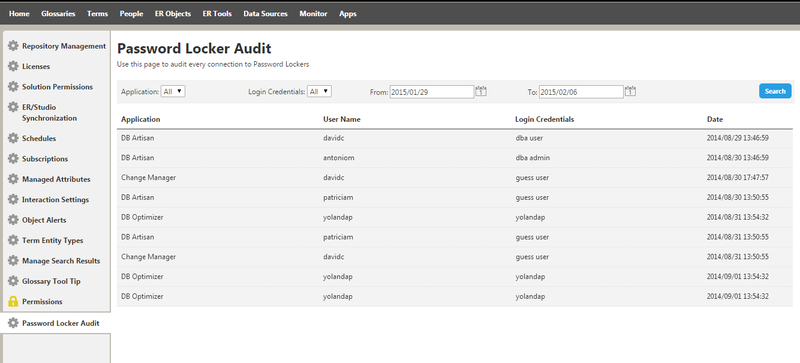The height and width of the screenshot is (363, 800).
Task: Select Managed Attributes in the sidebar
Action: (x=56, y=179)
